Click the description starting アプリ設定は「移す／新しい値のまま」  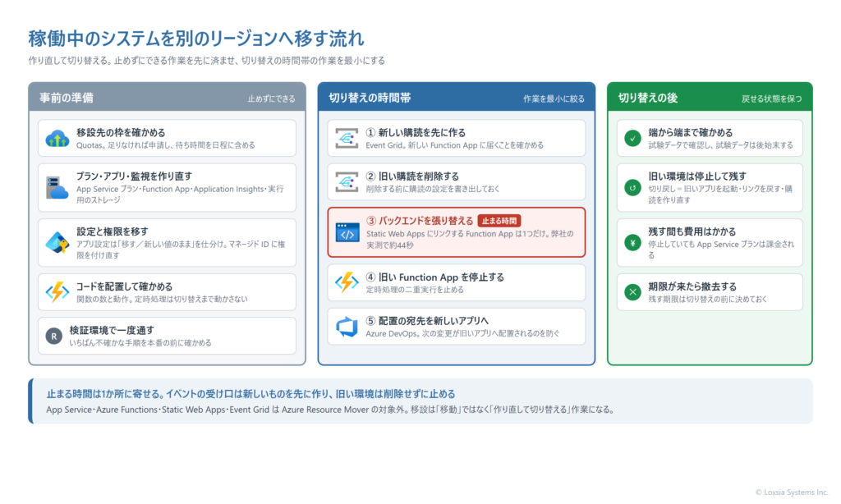[x=181, y=250]
